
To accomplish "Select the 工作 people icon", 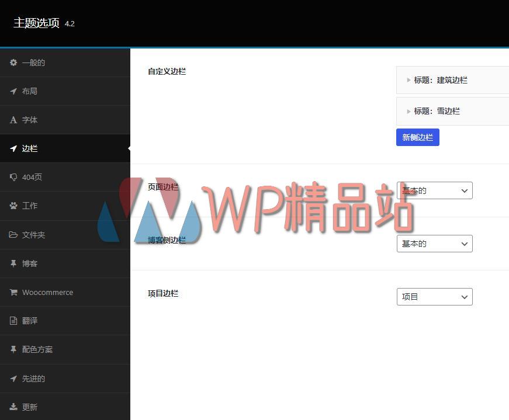I will coord(13,206).
